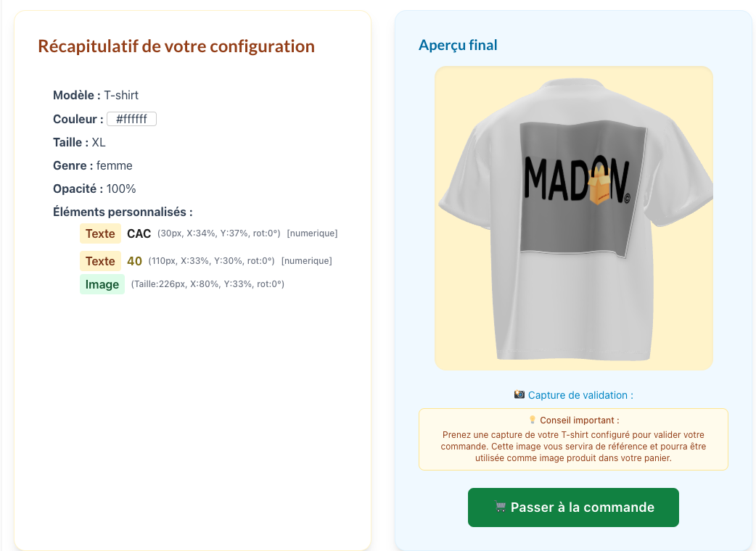Click the shopping cart icon on the order button
The image size is (756, 551).
(x=501, y=507)
